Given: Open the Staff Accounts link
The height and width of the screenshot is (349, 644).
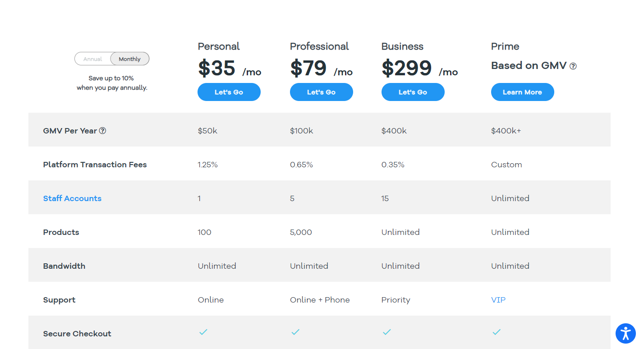Looking at the screenshot, I should coord(72,198).
